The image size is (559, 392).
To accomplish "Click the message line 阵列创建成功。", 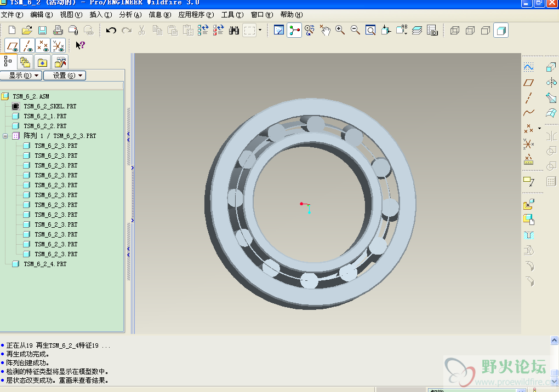I will coord(27,363).
